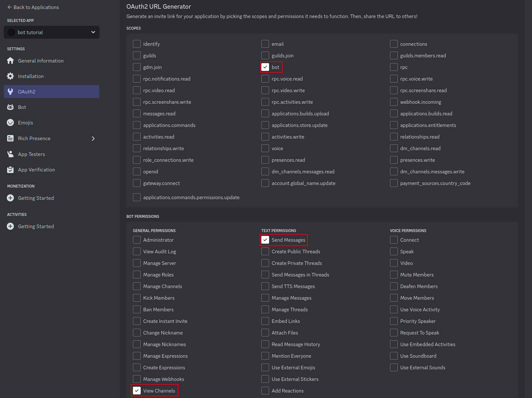The height and width of the screenshot is (398, 532).
Task: Check the Attach Files permission
Action: [x=265, y=333]
